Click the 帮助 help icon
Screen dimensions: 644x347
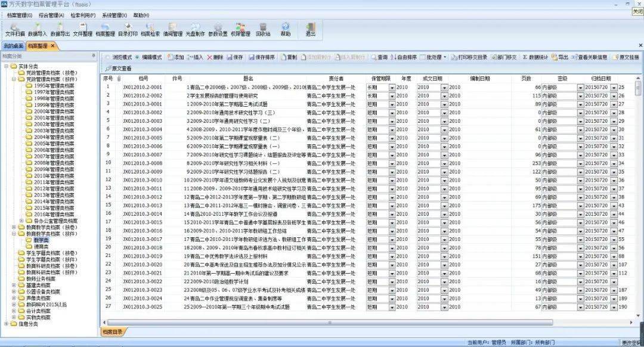coord(286,30)
